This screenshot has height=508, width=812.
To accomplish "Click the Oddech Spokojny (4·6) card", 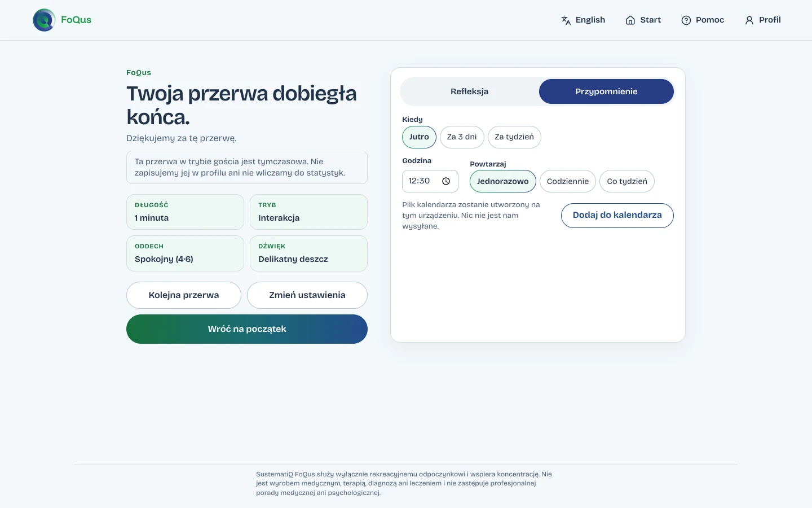I will coord(185,253).
